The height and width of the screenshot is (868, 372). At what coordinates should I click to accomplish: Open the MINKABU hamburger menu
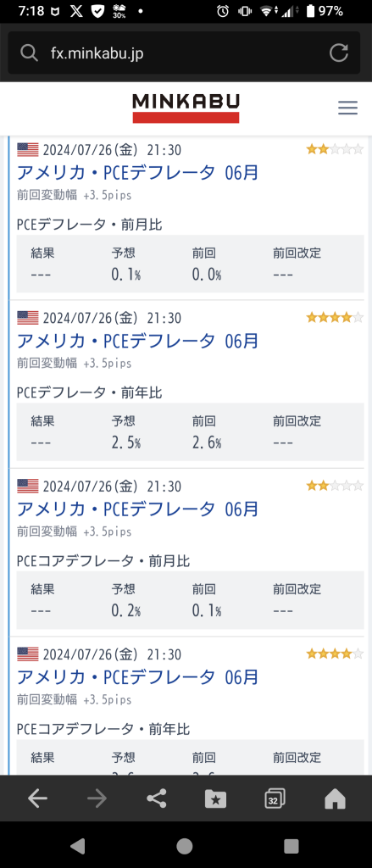(347, 108)
